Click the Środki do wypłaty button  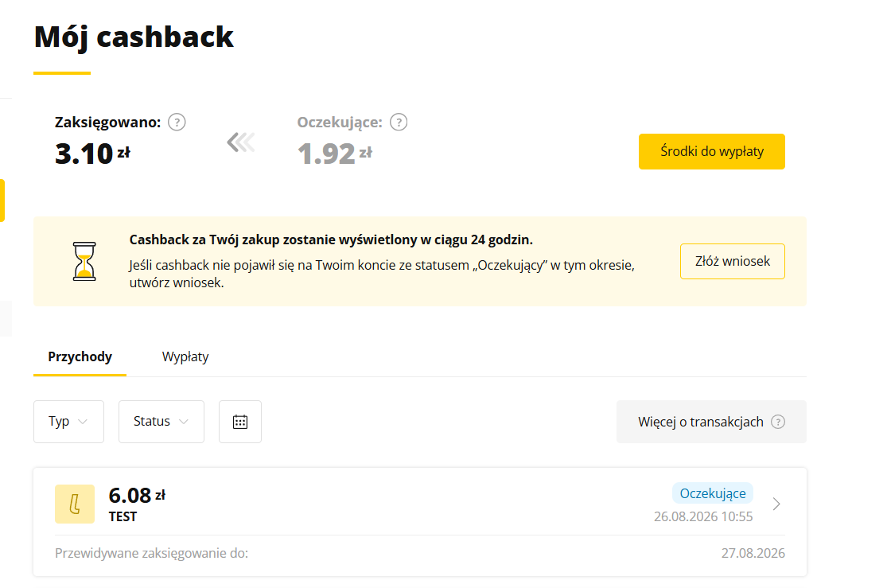(x=712, y=152)
